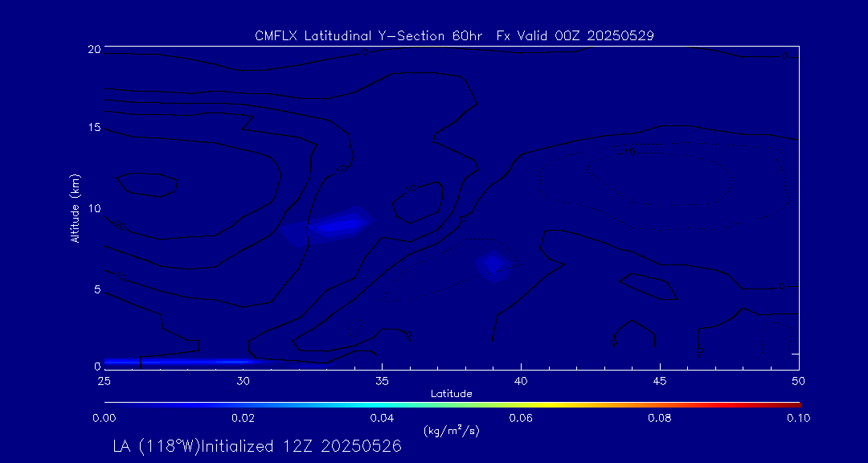The height and width of the screenshot is (463, 868).
Task: Click the contour label '20' on the left
Action: 120,225
